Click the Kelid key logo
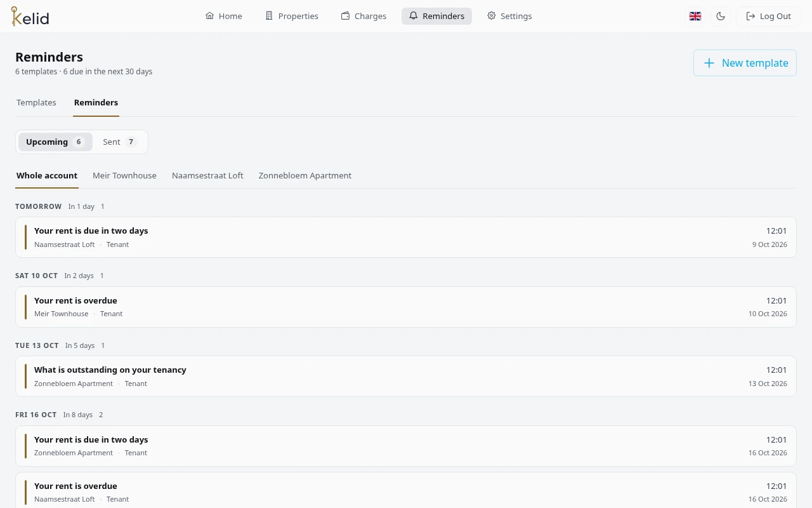Screen dimensions: 812x508 (x=30, y=17)
